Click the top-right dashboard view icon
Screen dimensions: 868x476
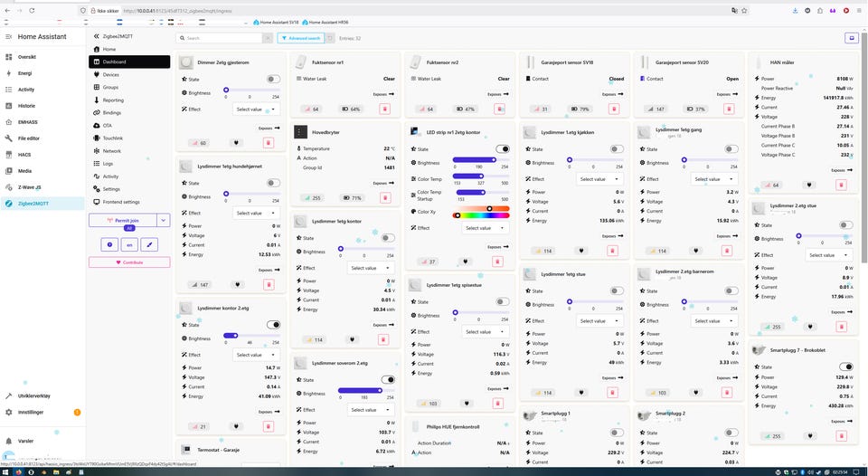(852, 38)
